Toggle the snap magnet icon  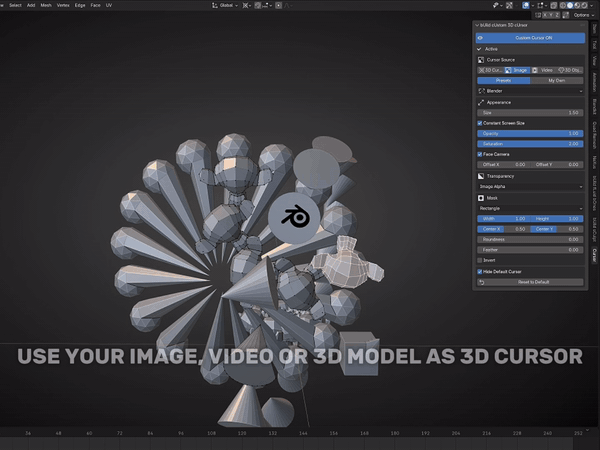tap(258, 5)
